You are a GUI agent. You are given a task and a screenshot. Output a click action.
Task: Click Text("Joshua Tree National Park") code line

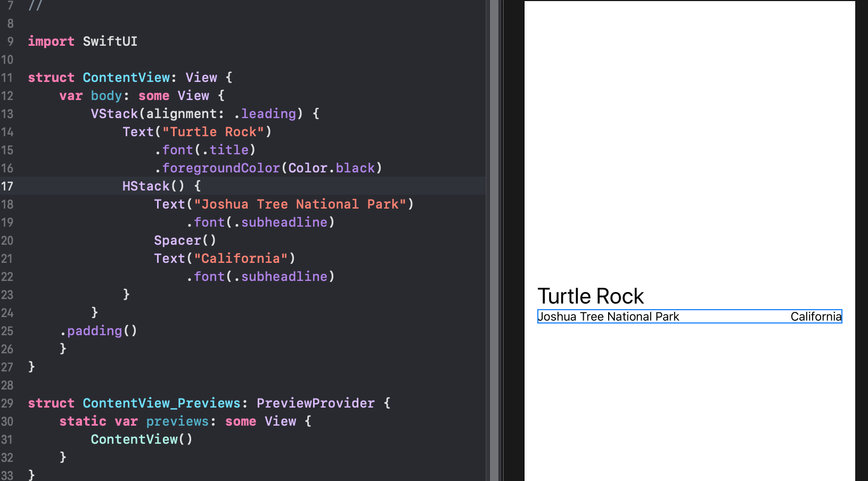[284, 204]
